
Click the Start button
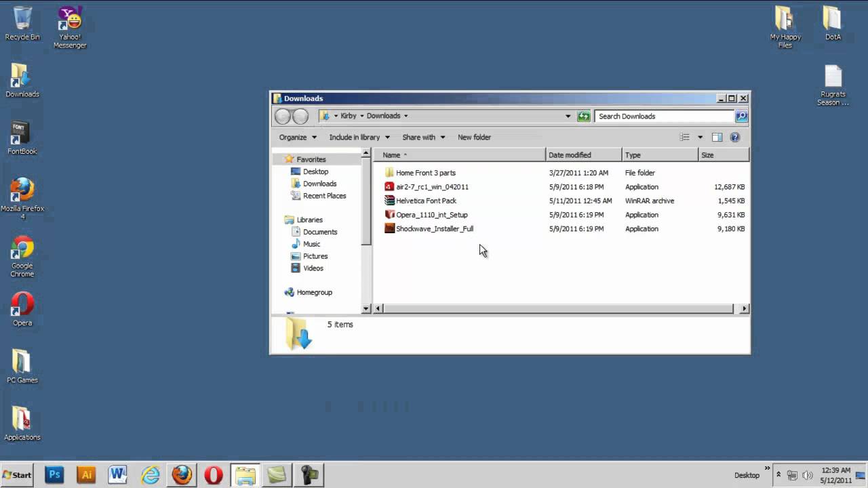click(x=18, y=475)
